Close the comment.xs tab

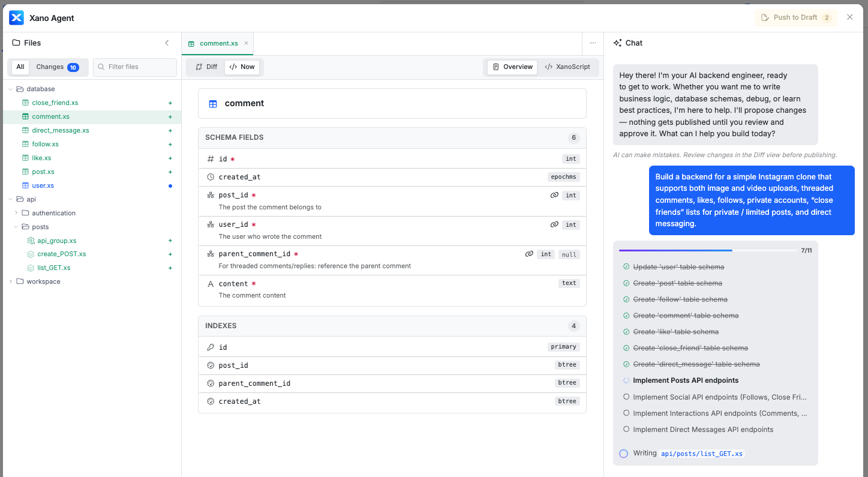pyautogui.click(x=246, y=43)
